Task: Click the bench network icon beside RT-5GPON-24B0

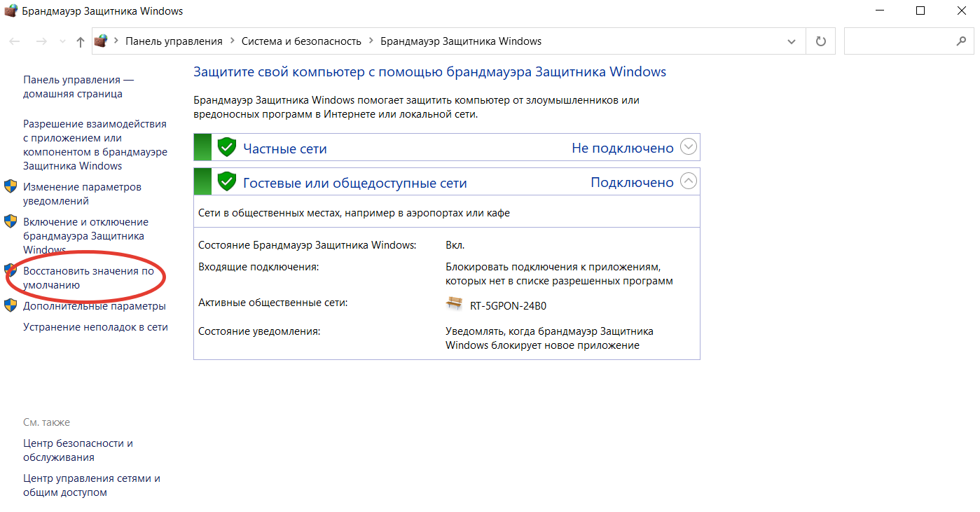Action: 455,304
